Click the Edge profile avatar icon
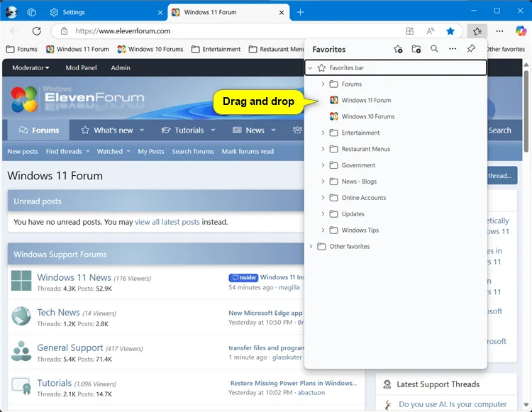 pyautogui.click(x=11, y=12)
